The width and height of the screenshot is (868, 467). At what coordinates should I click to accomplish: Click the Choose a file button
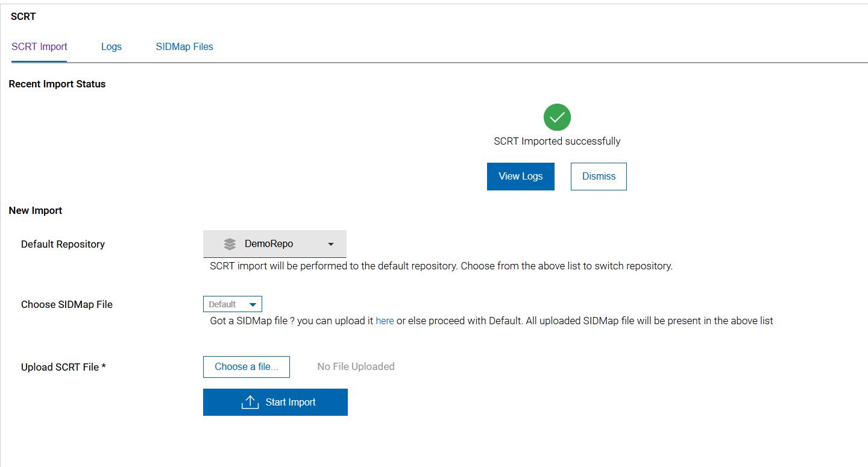coord(247,366)
